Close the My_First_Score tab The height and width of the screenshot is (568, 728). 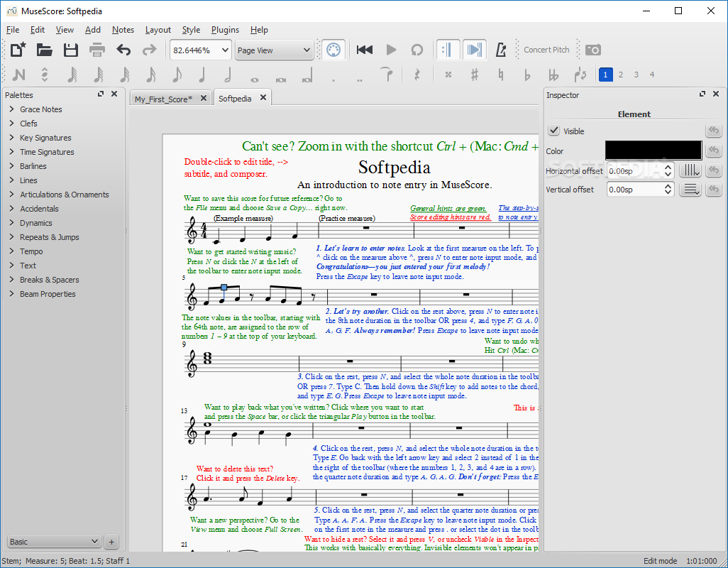pos(204,98)
